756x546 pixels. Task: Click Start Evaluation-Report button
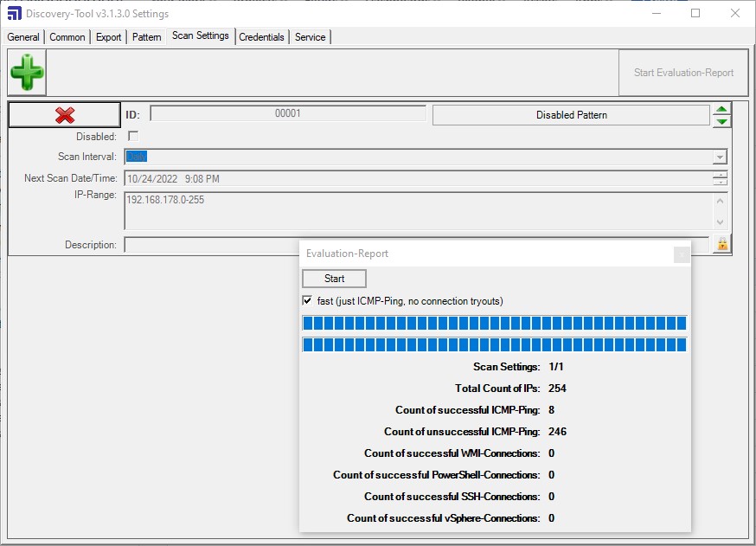click(683, 73)
